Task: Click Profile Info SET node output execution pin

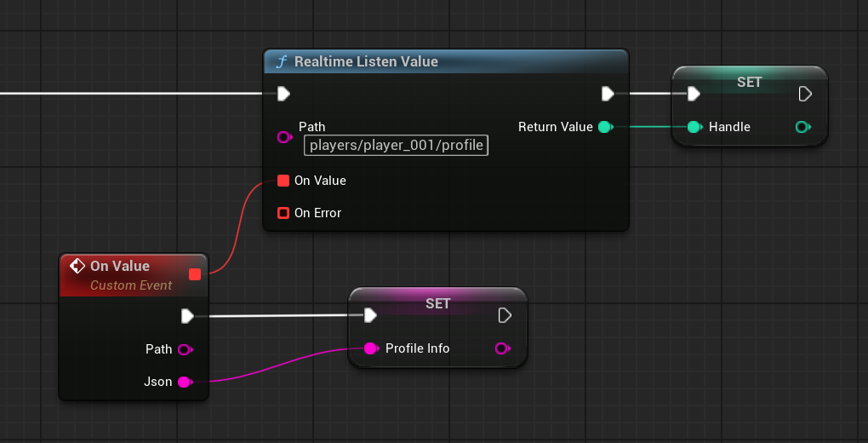Action: click(505, 316)
